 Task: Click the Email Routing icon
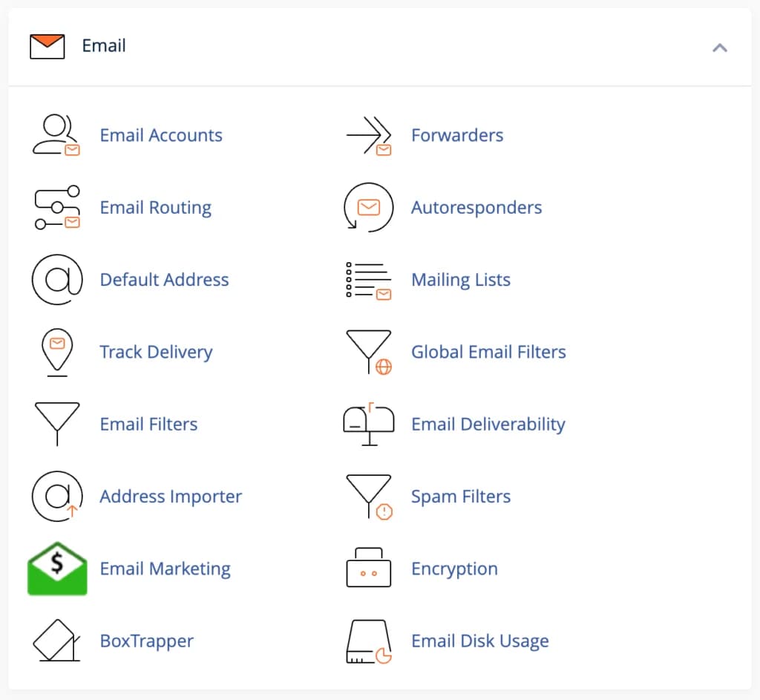pos(56,207)
